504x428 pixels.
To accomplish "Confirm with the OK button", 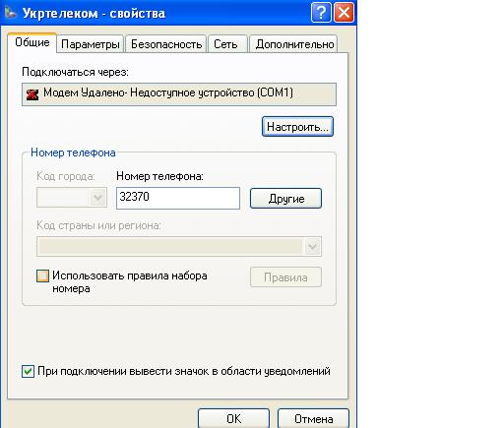I will click(233, 418).
